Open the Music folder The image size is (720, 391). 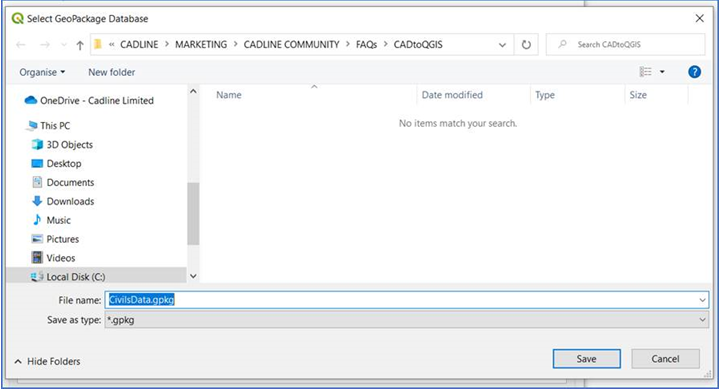[x=51, y=220]
